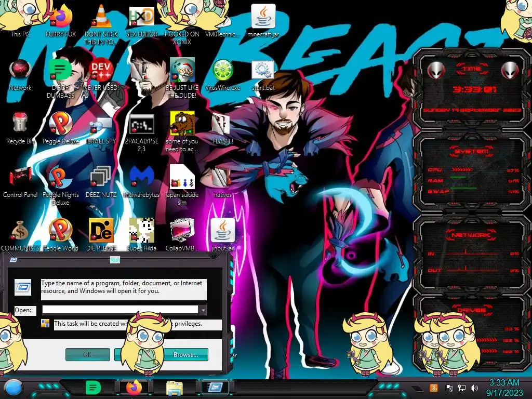Open the FURRY FUX Firefox desktop shortcut
Image resolution: width=532 pixels, height=399 pixels.
[60, 21]
